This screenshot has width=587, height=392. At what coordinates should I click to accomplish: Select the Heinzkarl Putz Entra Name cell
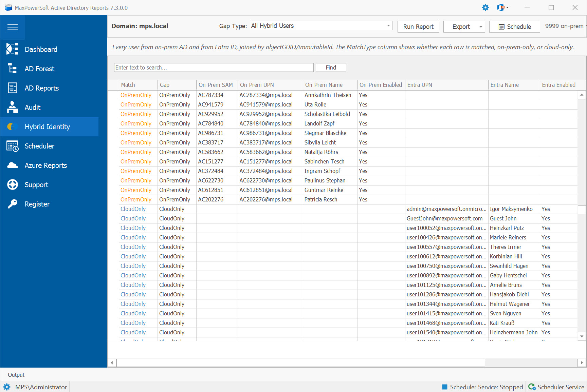tap(514, 228)
